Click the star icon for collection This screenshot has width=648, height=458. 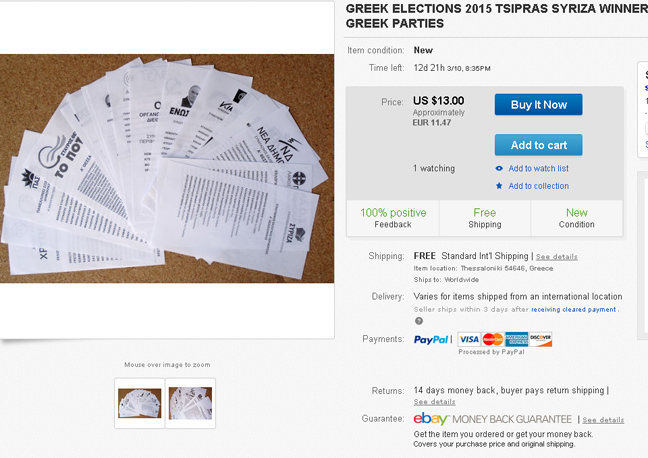(499, 186)
